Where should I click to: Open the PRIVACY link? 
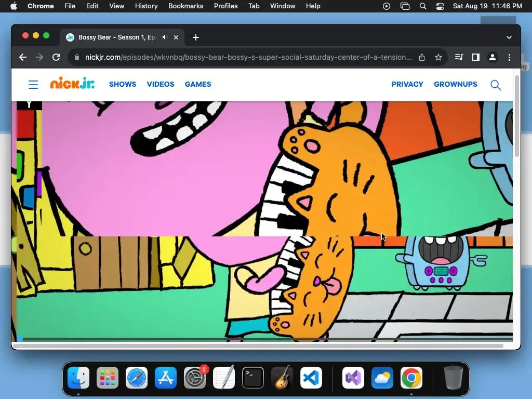tap(407, 84)
